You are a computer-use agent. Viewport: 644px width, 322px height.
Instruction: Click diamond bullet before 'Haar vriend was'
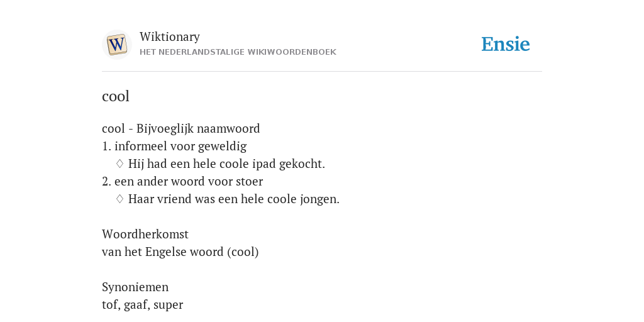coord(120,199)
